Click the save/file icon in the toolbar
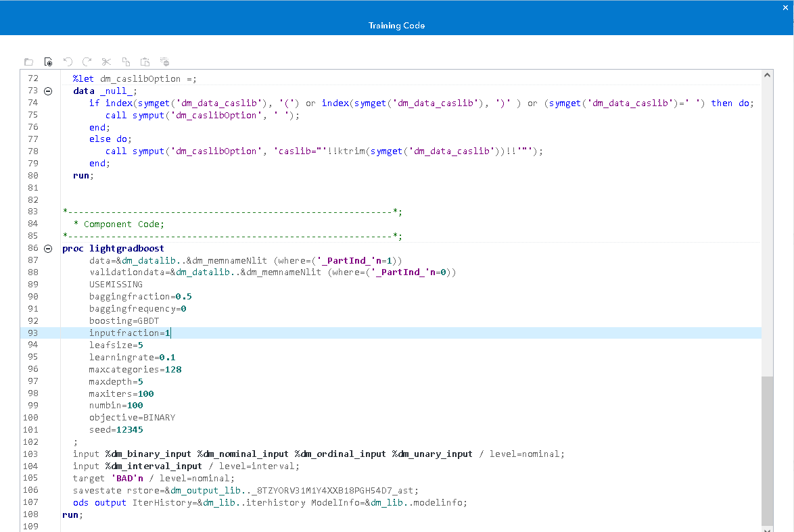Viewport: 794px width, 532px height. [x=48, y=62]
